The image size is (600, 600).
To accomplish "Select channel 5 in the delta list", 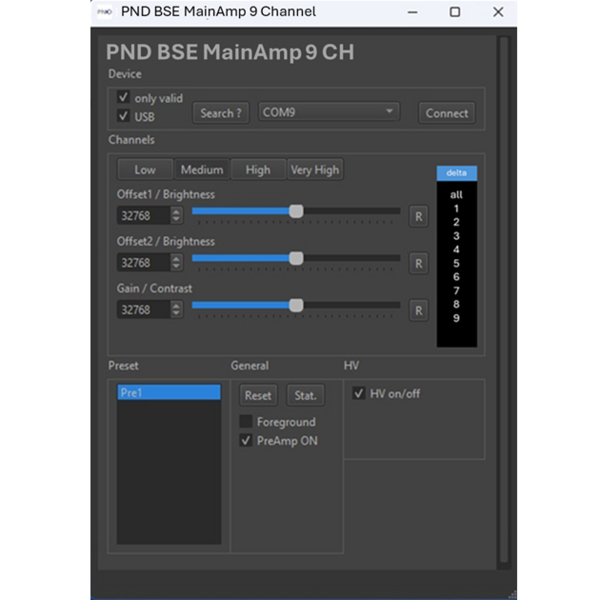I will (456, 263).
